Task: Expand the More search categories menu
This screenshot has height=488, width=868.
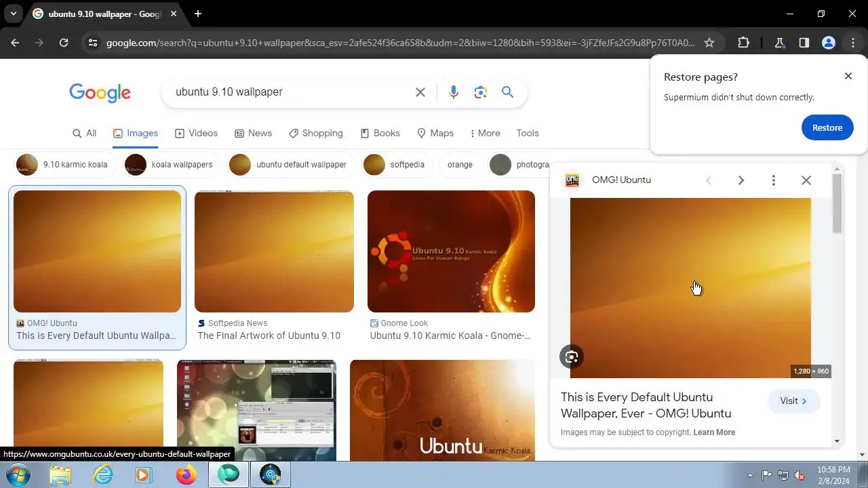Action: point(484,133)
